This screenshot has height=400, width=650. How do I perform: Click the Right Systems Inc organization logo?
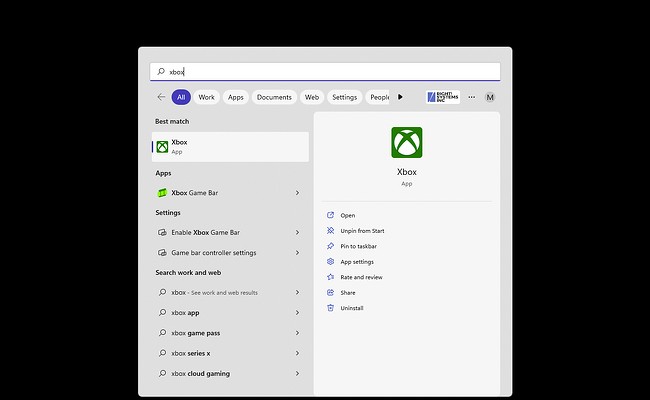click(443, 97)
